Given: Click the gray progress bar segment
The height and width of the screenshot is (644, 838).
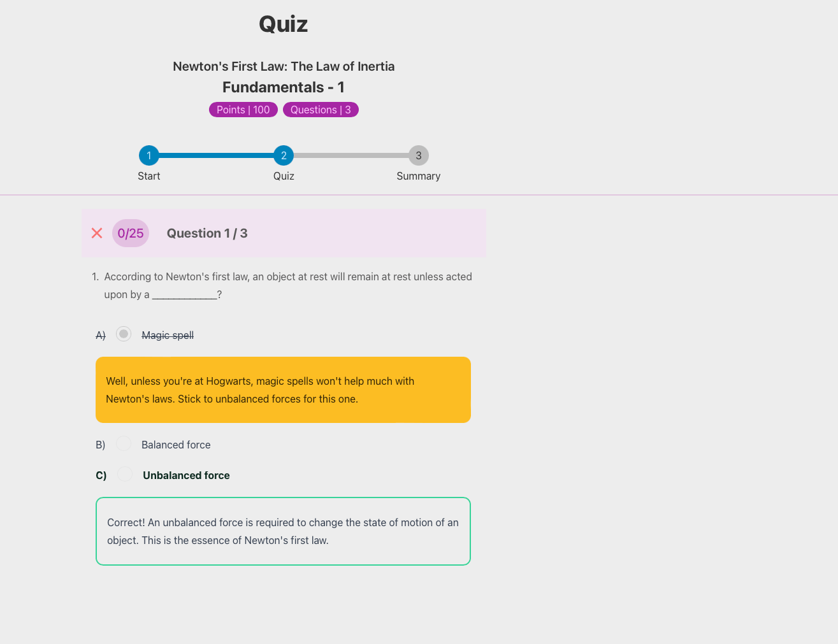Looking at the screenshot, I should 350,155.
